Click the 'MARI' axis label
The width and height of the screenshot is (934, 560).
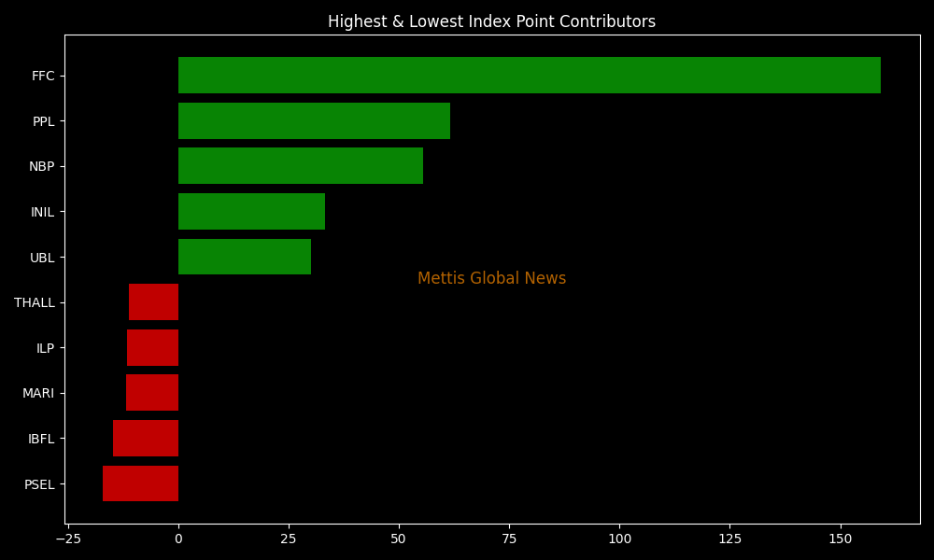pyautogui.click(x=38, y=393)
